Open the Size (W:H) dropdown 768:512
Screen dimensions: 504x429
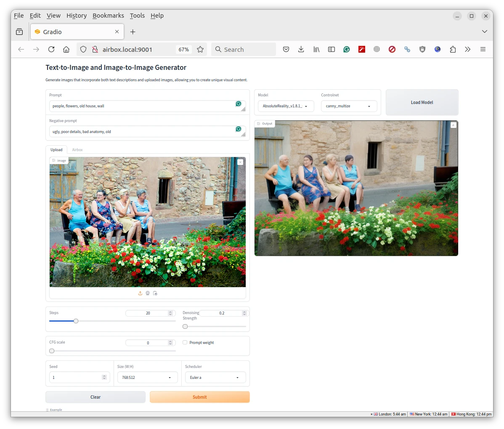point(148,378)
